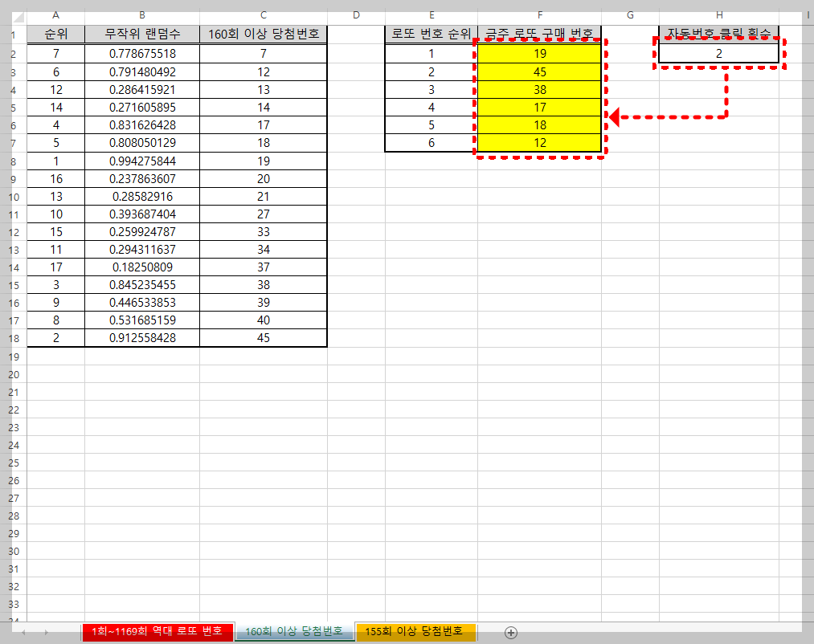Click cell with random number 0.531685159
This screenshot has width=814, height=644.
[x=142, y=320]
